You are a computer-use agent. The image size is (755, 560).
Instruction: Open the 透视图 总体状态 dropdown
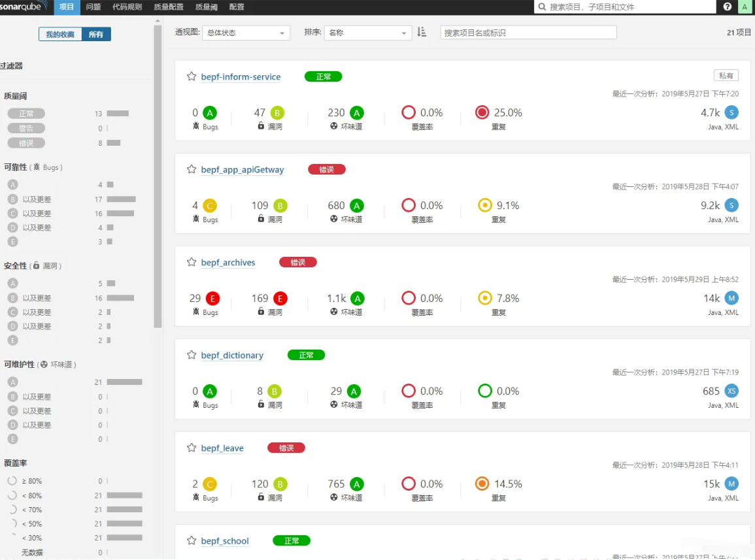pyautogui.click(x=245, y=33)
